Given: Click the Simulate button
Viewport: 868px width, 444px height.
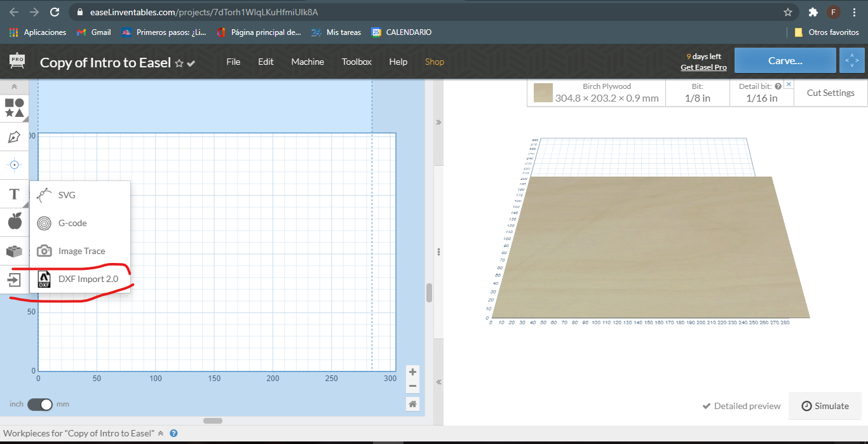Looking at the screenshot, I should (x=825, y=406).
